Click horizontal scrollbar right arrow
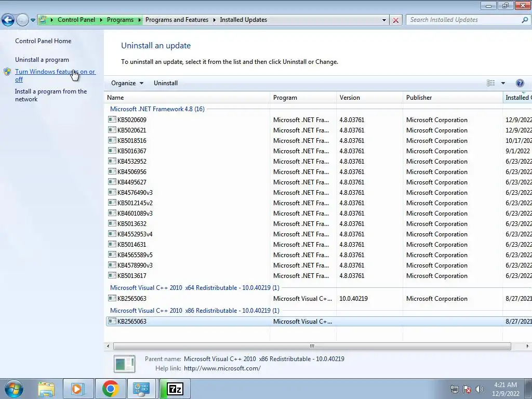Viewport: 532px width, 399px height. tap(527, 346)
